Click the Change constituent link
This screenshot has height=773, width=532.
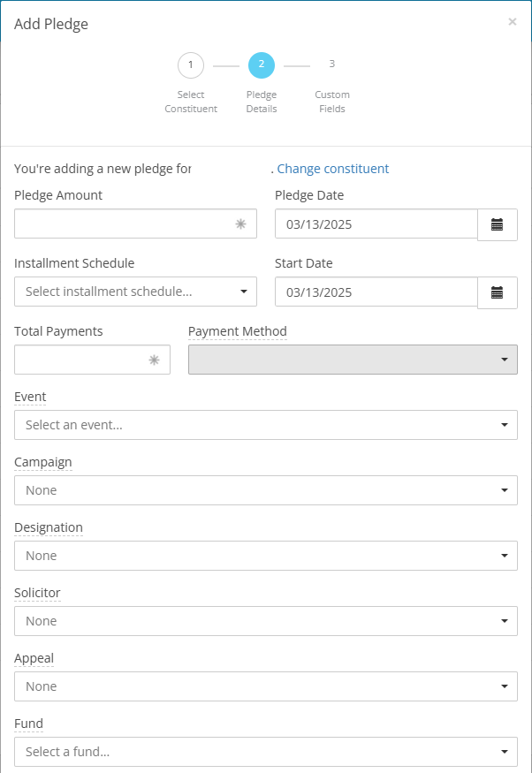333,169
